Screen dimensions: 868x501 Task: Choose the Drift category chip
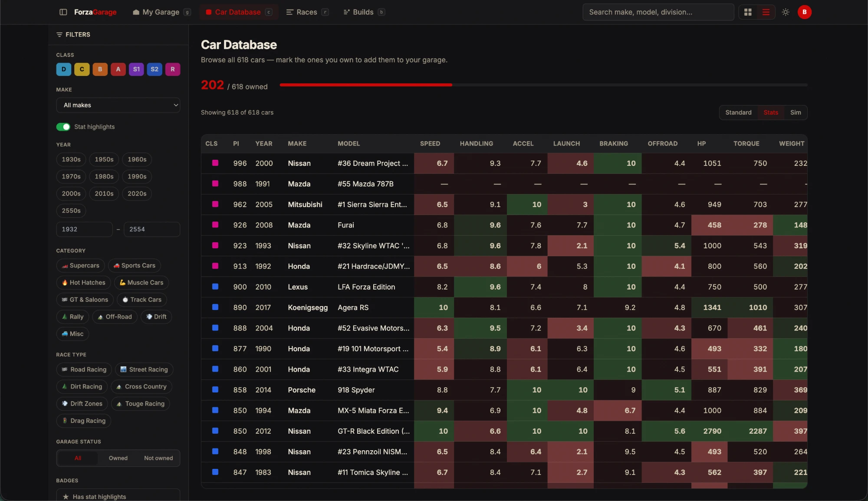tap(156, 317)
